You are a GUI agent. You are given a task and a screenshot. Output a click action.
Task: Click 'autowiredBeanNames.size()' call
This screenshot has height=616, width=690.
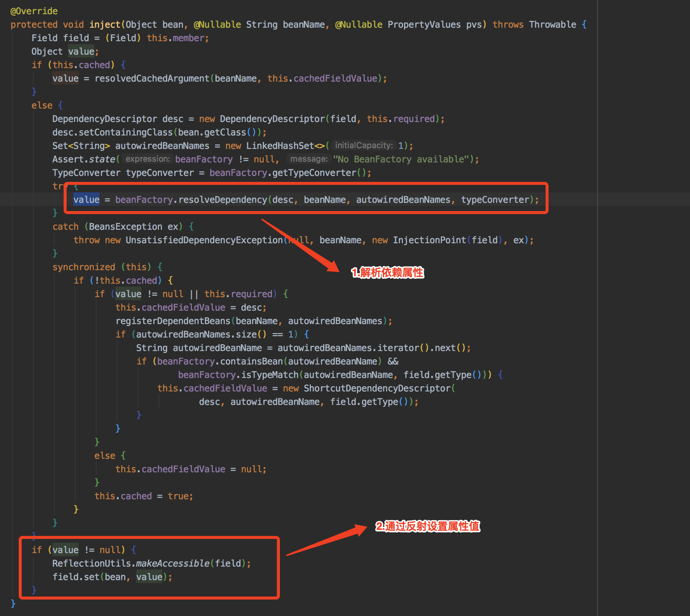point(201,335)
